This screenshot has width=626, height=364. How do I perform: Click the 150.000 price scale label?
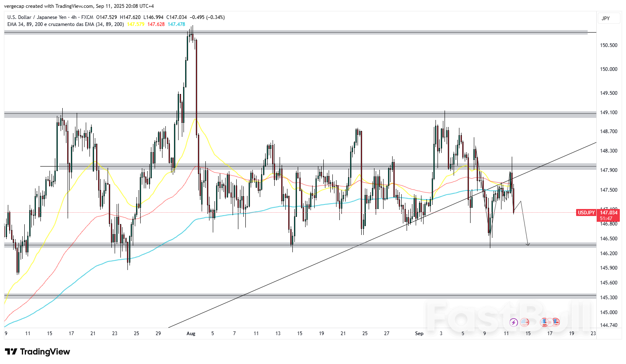point(609,69)
